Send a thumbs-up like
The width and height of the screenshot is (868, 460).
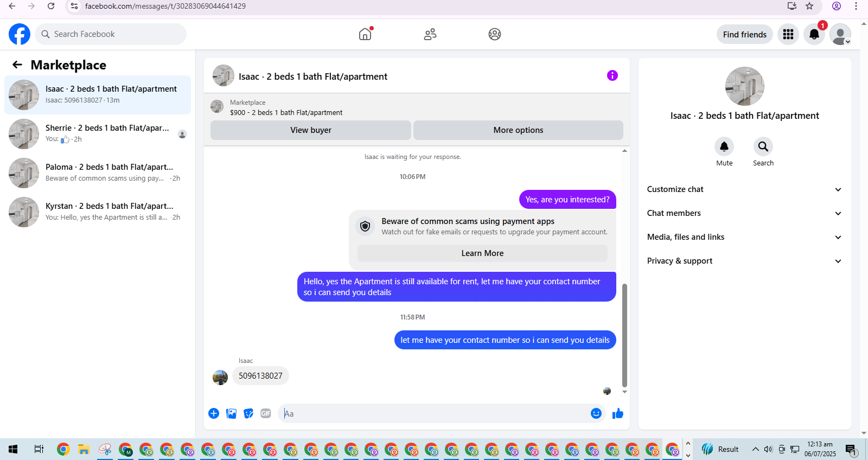coord(618,413)
